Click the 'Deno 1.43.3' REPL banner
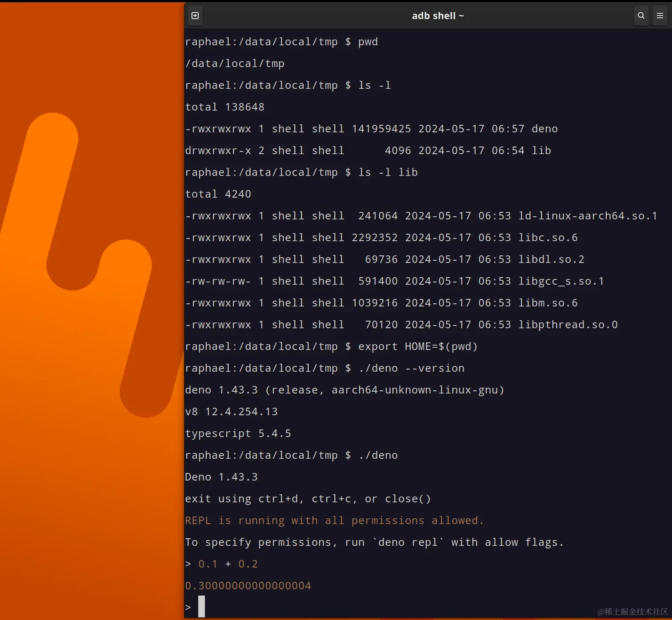This screenshot has width=672, height=620. [221, 477]
